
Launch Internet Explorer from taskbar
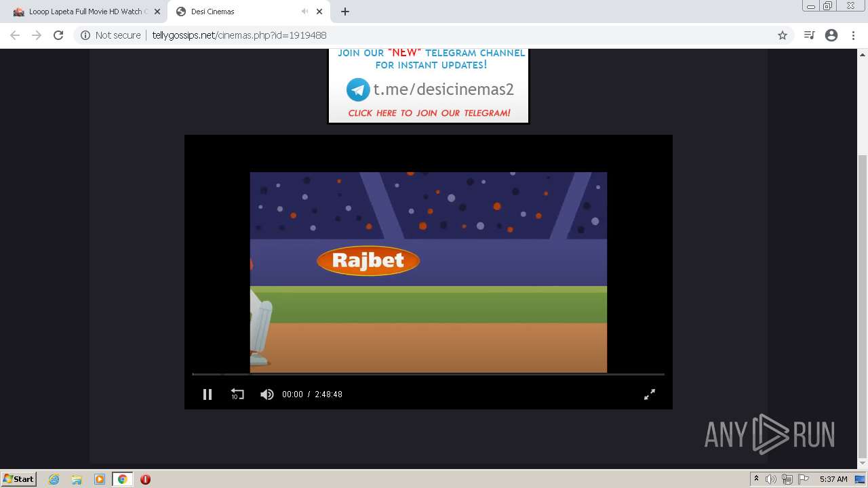tap(54, 479)
